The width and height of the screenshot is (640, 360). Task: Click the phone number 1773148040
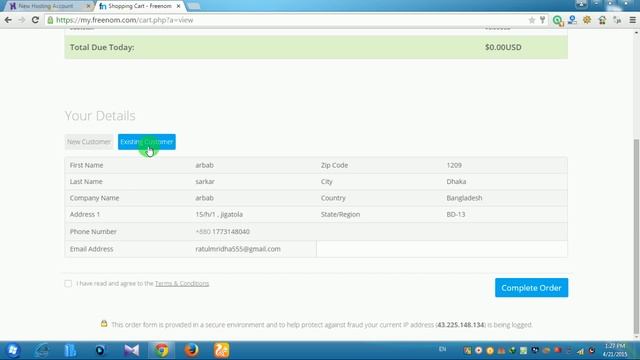click(231, 231)
